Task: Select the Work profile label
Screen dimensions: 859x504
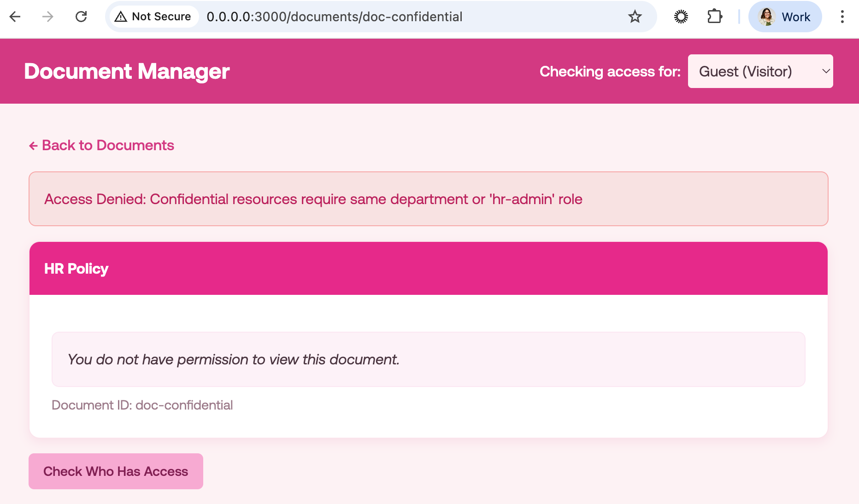Action: tap(796, 17)
